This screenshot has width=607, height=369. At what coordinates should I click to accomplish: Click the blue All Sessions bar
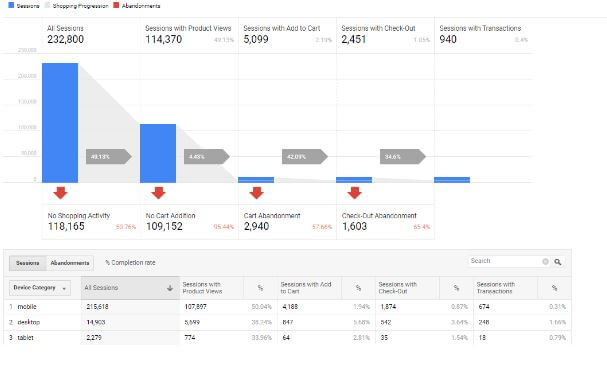click(60, 123)
